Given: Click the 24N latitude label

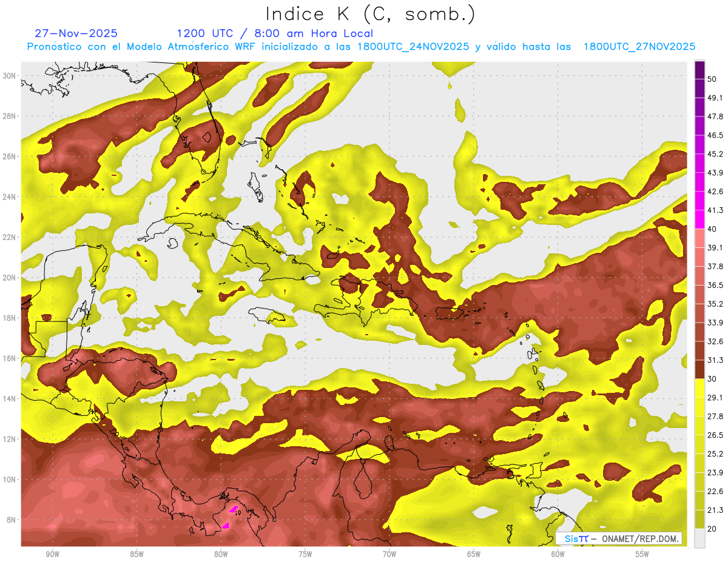Looking at the screenshot, I should pyautogui.click(x=9, y=196).
